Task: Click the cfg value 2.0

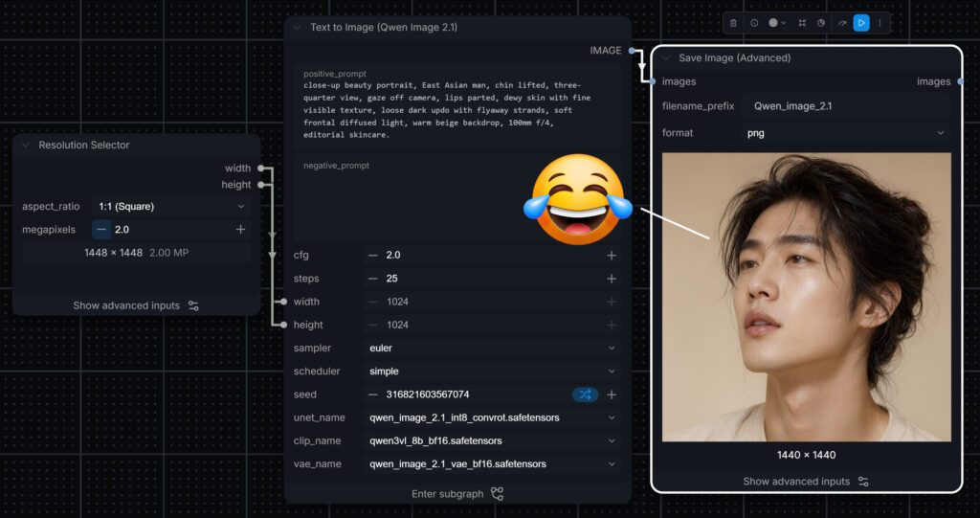Action: [x=393, y=256]
